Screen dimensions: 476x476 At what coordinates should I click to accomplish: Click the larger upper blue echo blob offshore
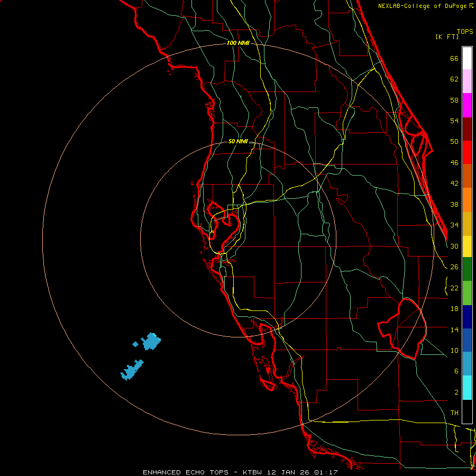tap(151, 342)
